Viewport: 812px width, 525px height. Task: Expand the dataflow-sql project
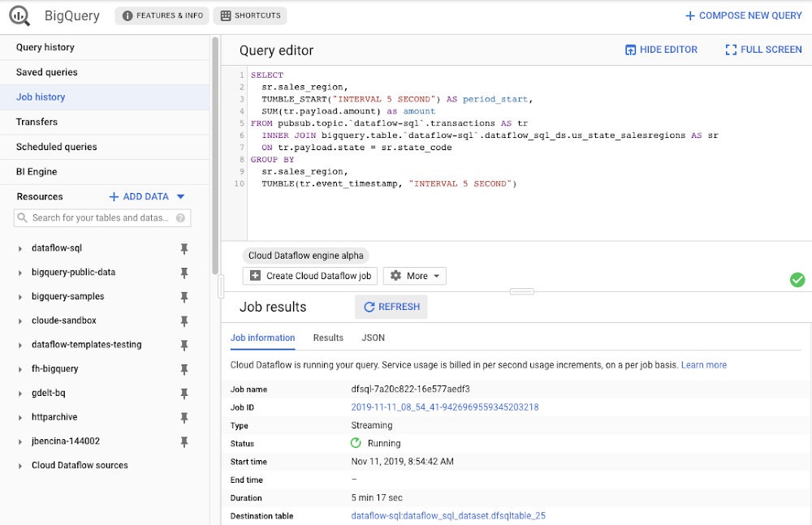20,248
